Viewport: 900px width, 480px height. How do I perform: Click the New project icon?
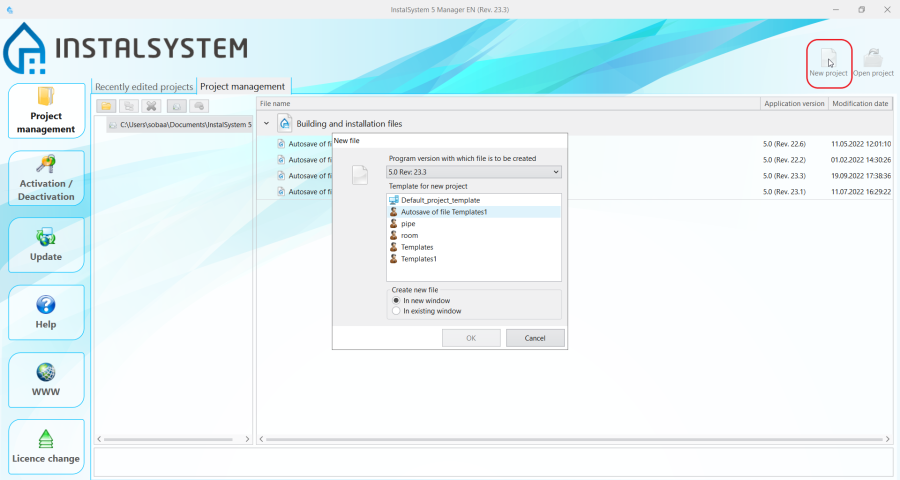point(828,59)
